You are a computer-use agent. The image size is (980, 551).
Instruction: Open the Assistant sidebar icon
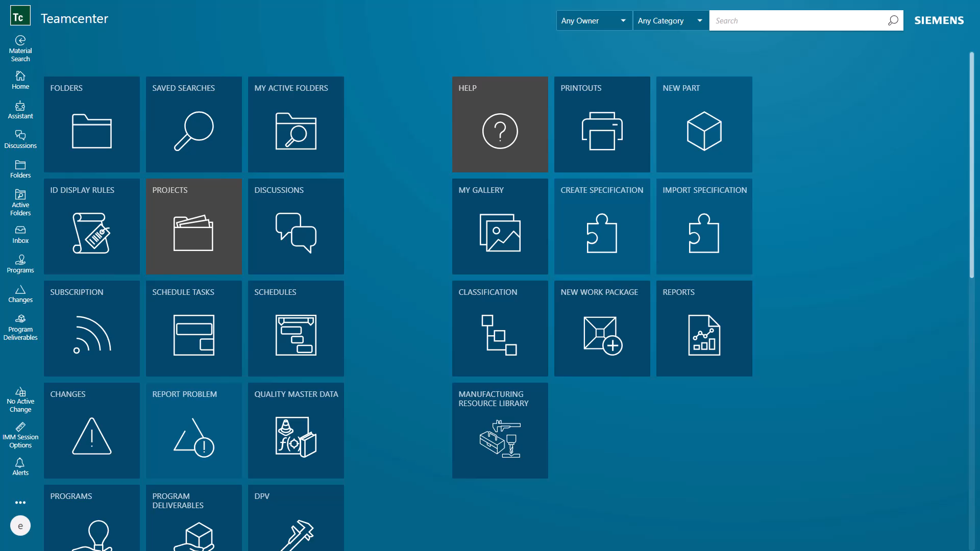point(20,110)
